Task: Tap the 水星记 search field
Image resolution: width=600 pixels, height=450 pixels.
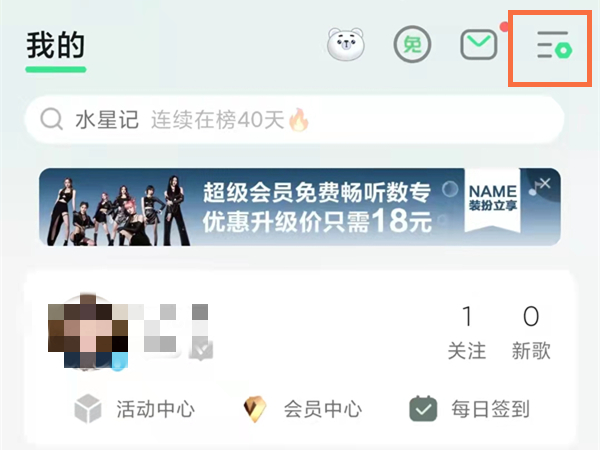Action: click(x=294, y=119)
